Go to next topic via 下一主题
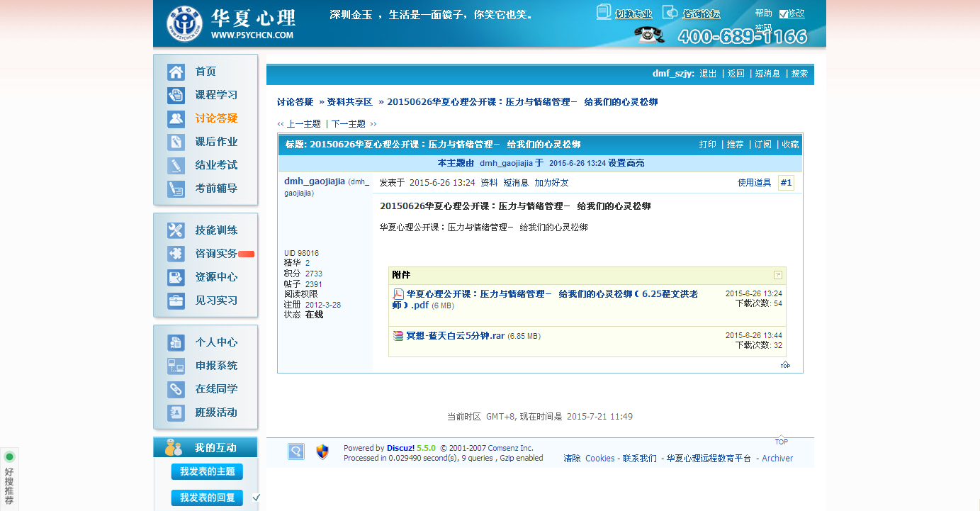 click(349, 124)
